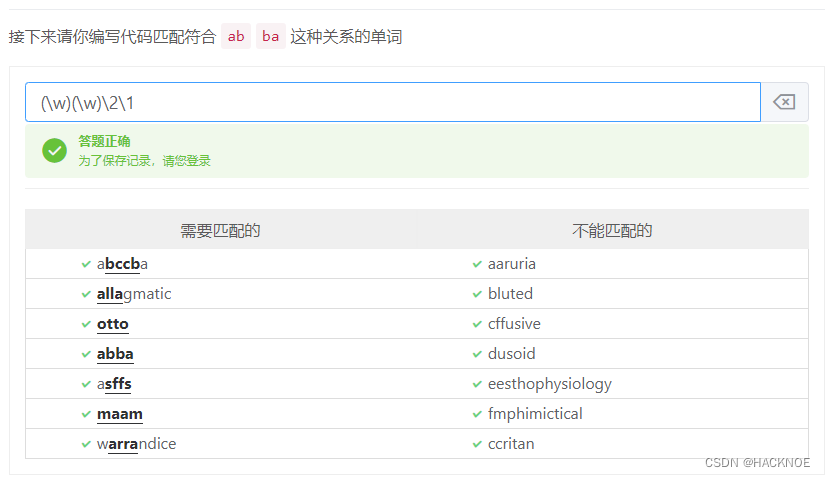Click the '不能匹配的' column header
This screenshot has width=825, height=477.
tap(612, 230)
